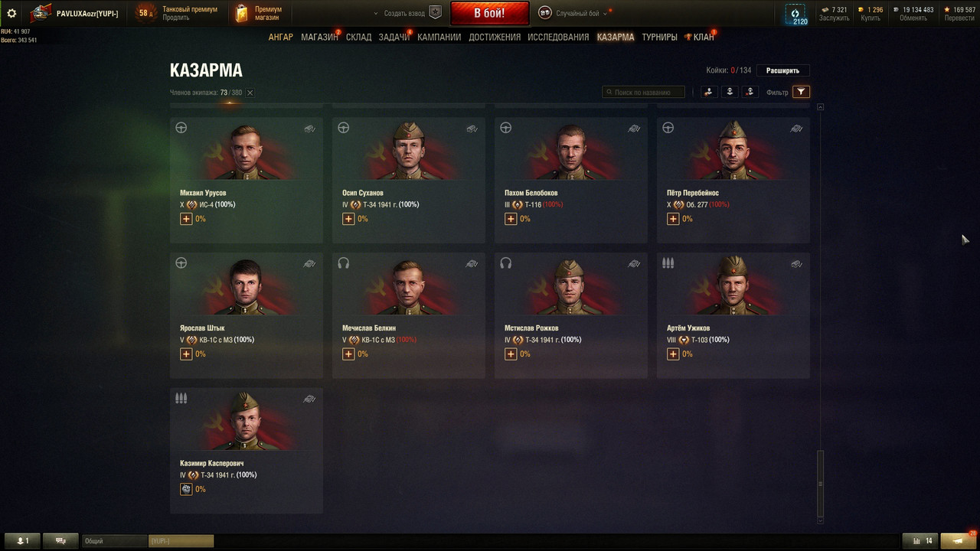
Task: Select the Общий chat channel tab
Action: click(x=114, y=541)
